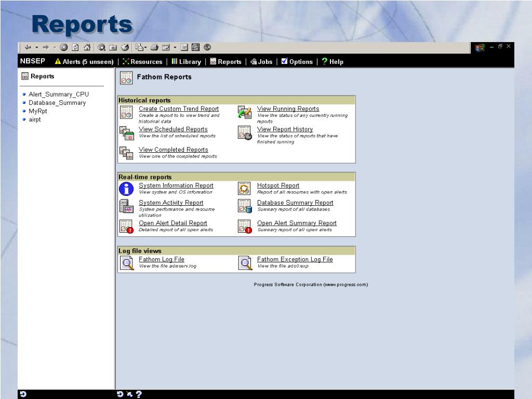Image resolution: width=532 pixels, height=399 pixels.
Task: Open the Hotspot Report link
Action: [x=278, y=185]
